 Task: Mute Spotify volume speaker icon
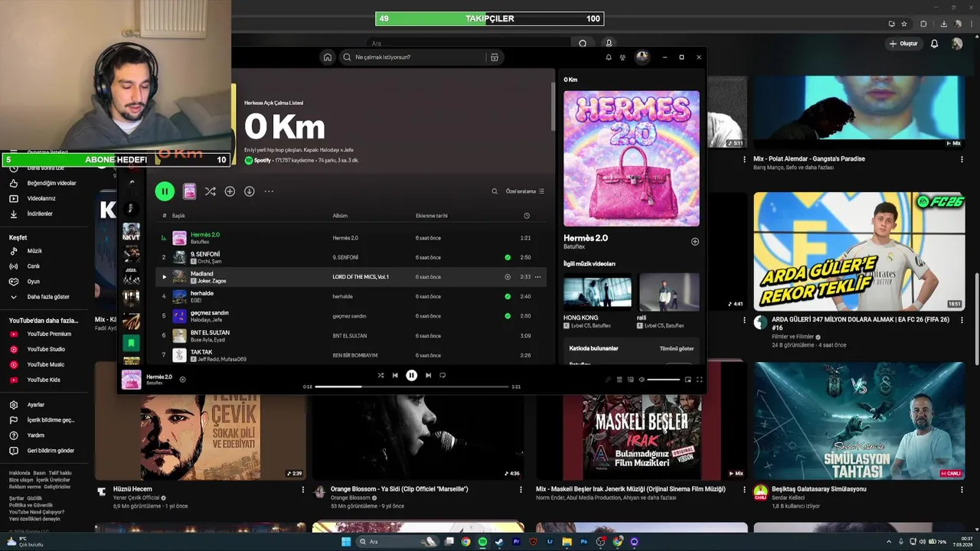pos(642,380)
